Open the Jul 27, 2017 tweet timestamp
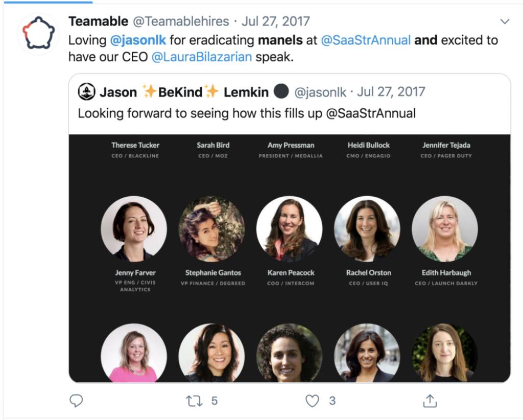 pyautogui.click(x=276, y=21)
